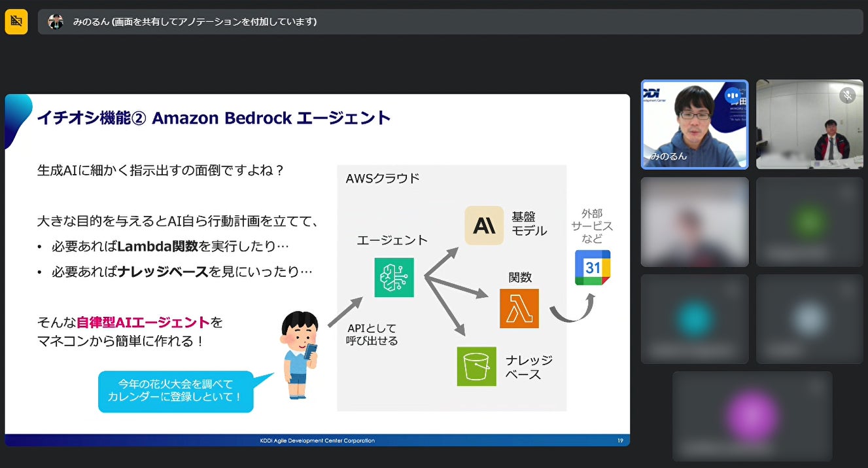Select the participant tile with green avatar
The height and width of the screenshot is (468, 868).
(810, 222)
